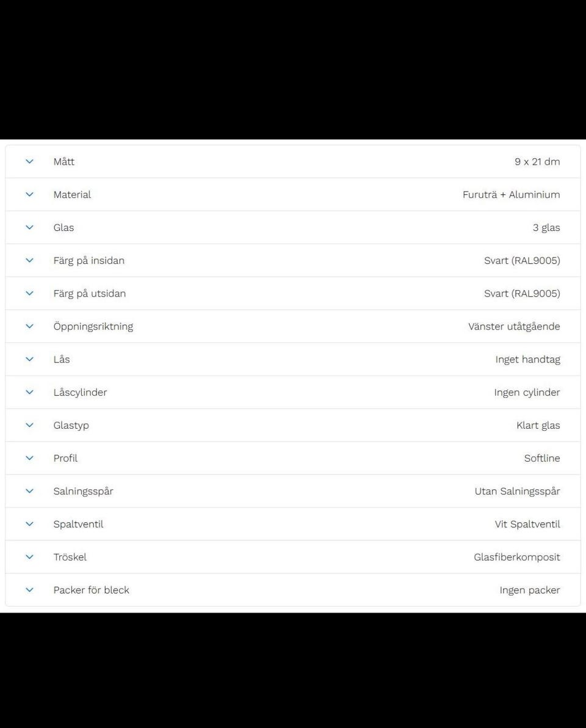Click the Glasfiberkomposit value text

516,558
